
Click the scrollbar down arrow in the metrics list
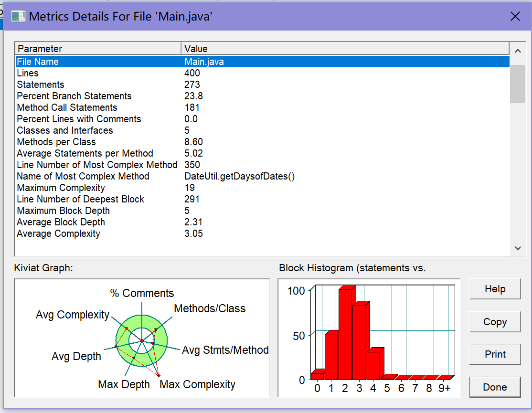[518, 248]
